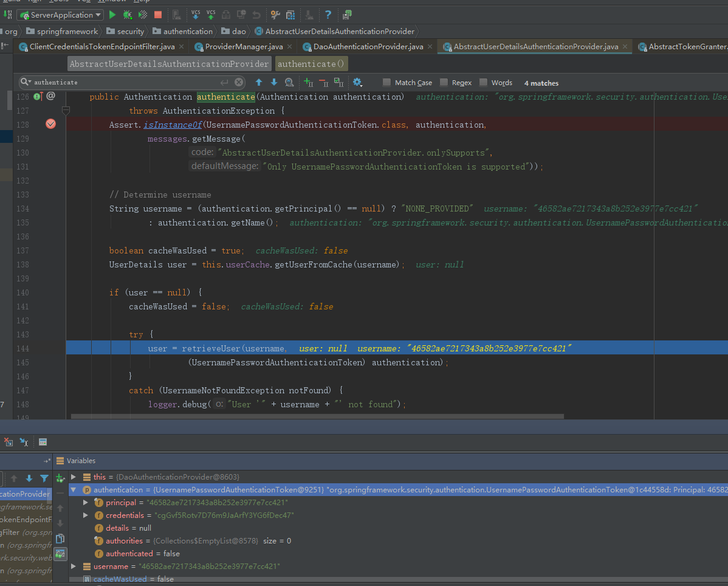This screenshot has height=586, width=728.
Task: Open the Find settings gear icon
Action: (357, 83)
